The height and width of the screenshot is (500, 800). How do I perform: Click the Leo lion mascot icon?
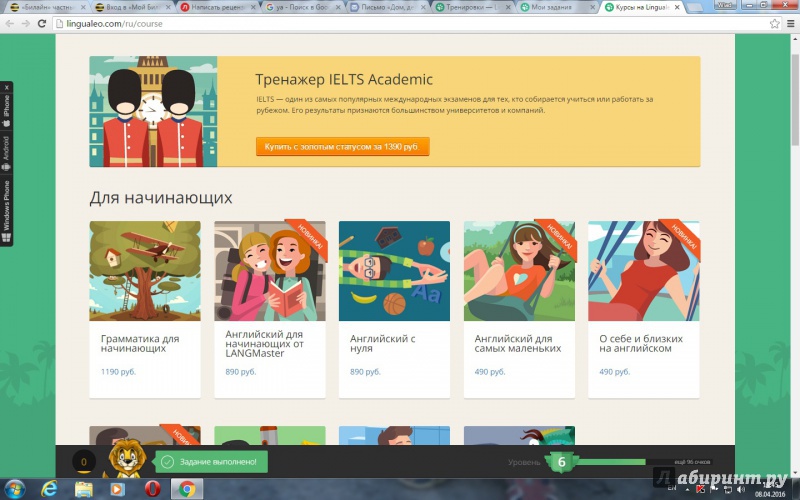(126, 458)
